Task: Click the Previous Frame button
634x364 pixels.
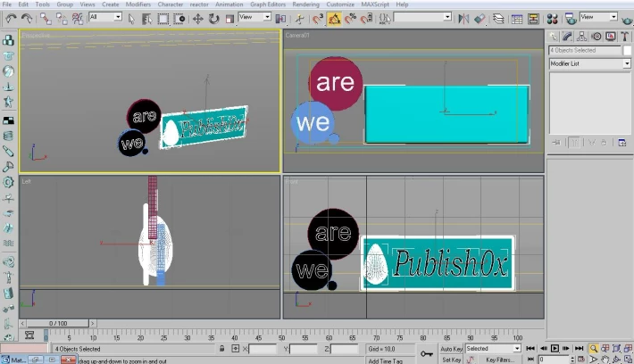Action: [x=543, y=348]
